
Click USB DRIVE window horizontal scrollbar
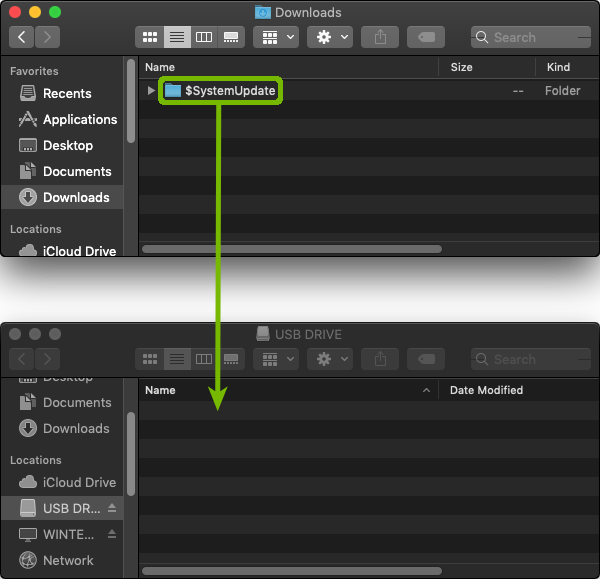tap(292, 571)
